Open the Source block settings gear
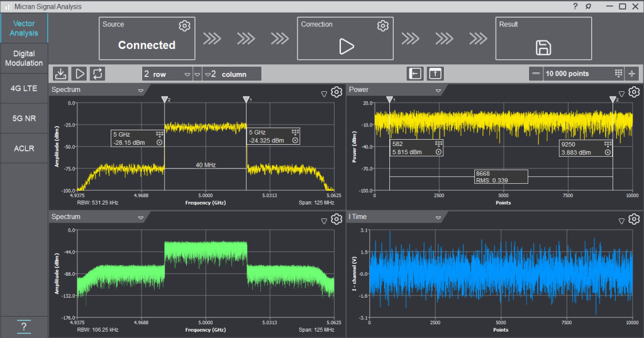Viewport: 644px width, 338px height. 184,26
